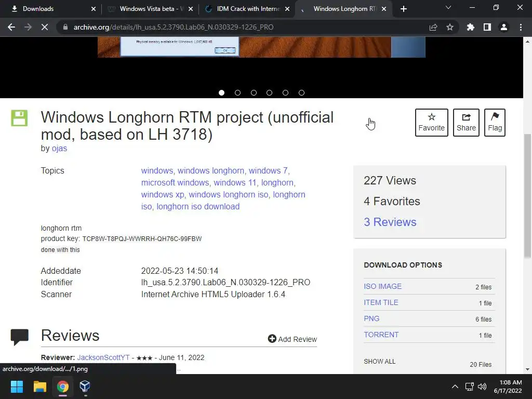Image resolution: width=532 pixels, height=399 pixels.
Task: View the site lock icon info
Action: [65, 27]
